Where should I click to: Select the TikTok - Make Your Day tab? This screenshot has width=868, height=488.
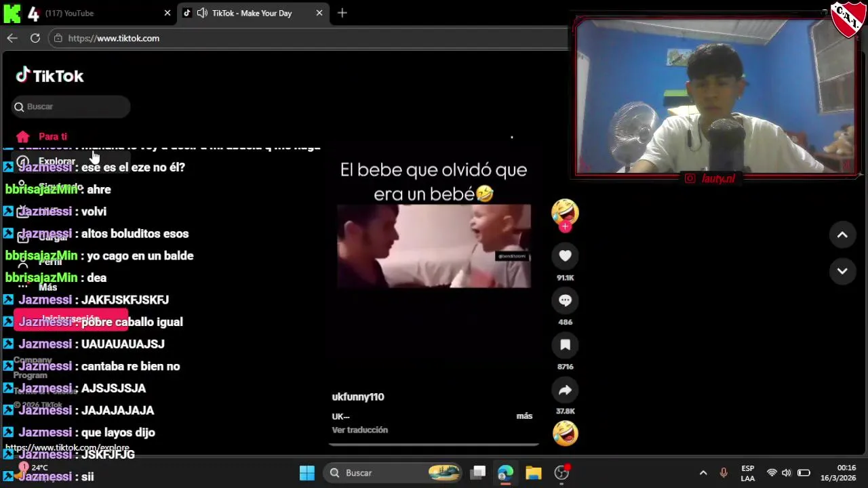click(x=252, y=13)
